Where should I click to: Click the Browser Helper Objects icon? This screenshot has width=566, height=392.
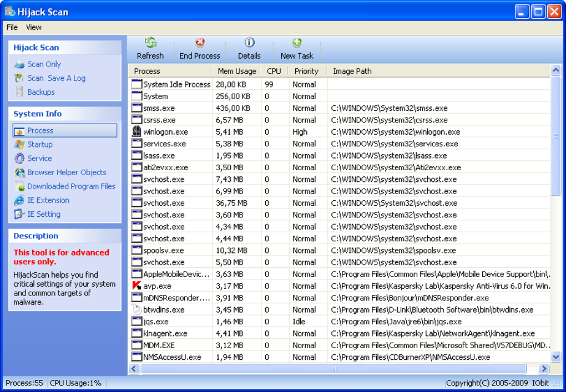click(x=19, y=172)
